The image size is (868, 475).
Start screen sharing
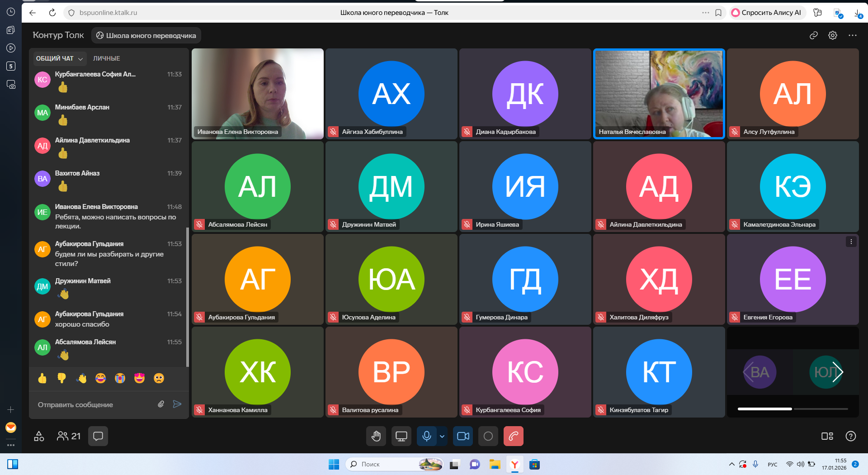401,436
